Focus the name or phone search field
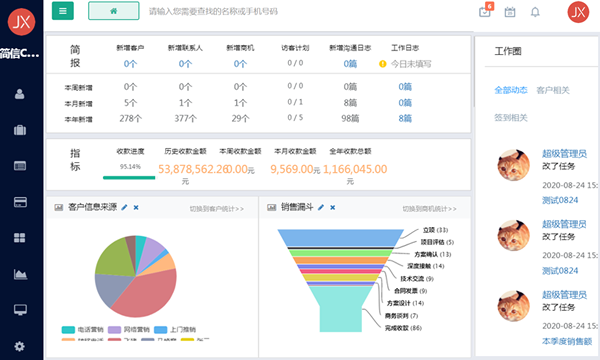Screen dimensions: 600x360 click(213, 11)
